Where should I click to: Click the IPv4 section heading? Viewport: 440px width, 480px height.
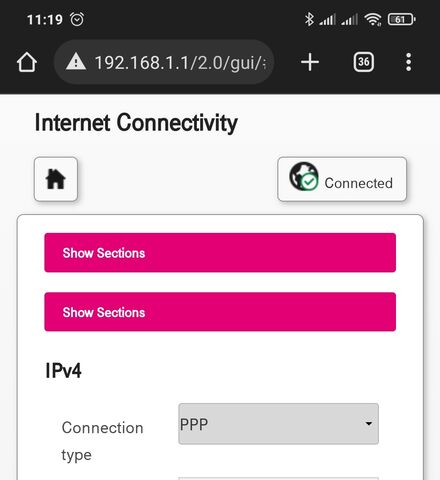(63, 371)
